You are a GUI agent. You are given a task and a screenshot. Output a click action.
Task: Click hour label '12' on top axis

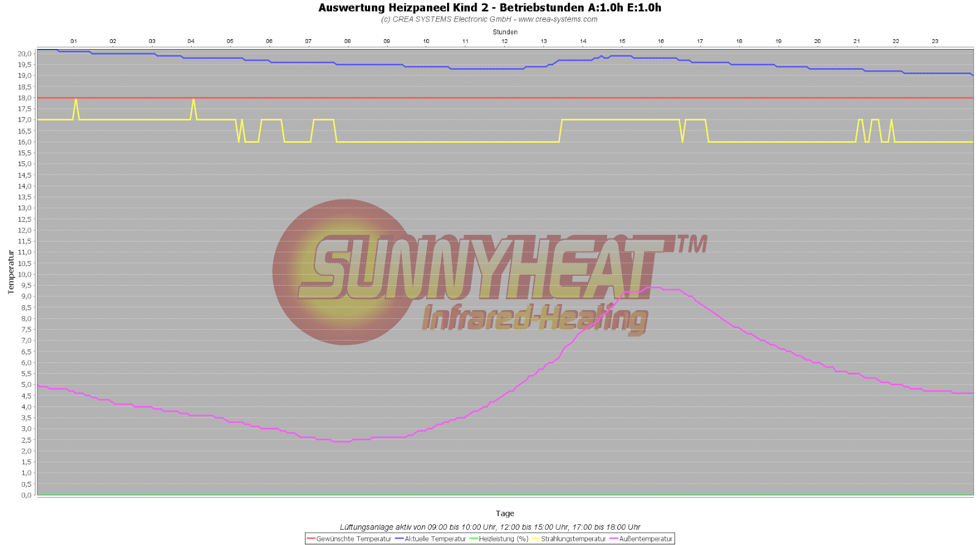[x=505, y=41]
